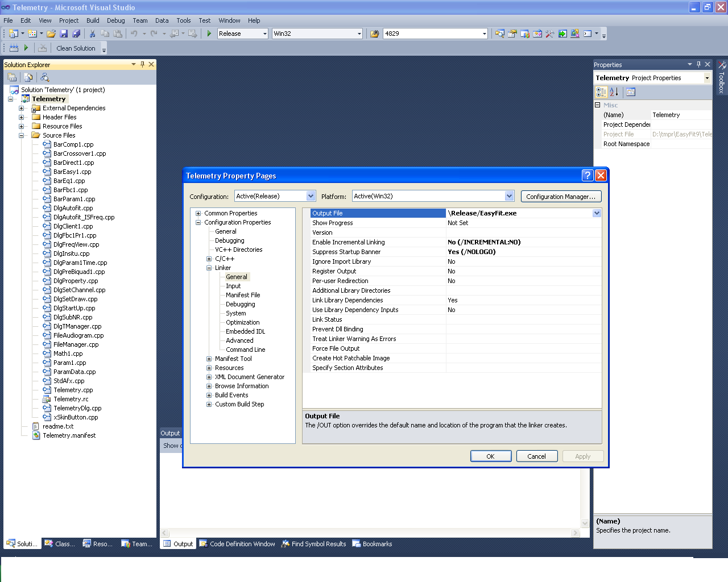Screen dimensions: 728x582
Task: Click the Cut scissors icon
Action: click(92, 34)
